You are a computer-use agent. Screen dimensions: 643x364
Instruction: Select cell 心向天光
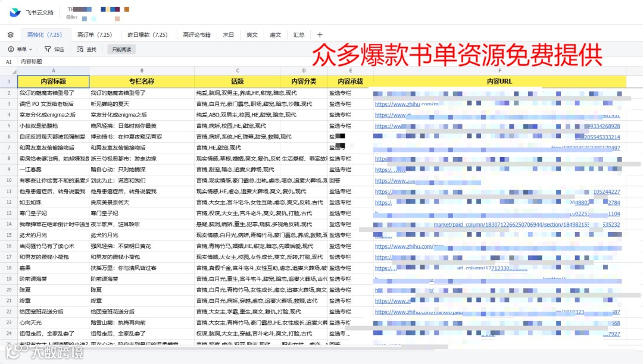click(x=54, y=322)
